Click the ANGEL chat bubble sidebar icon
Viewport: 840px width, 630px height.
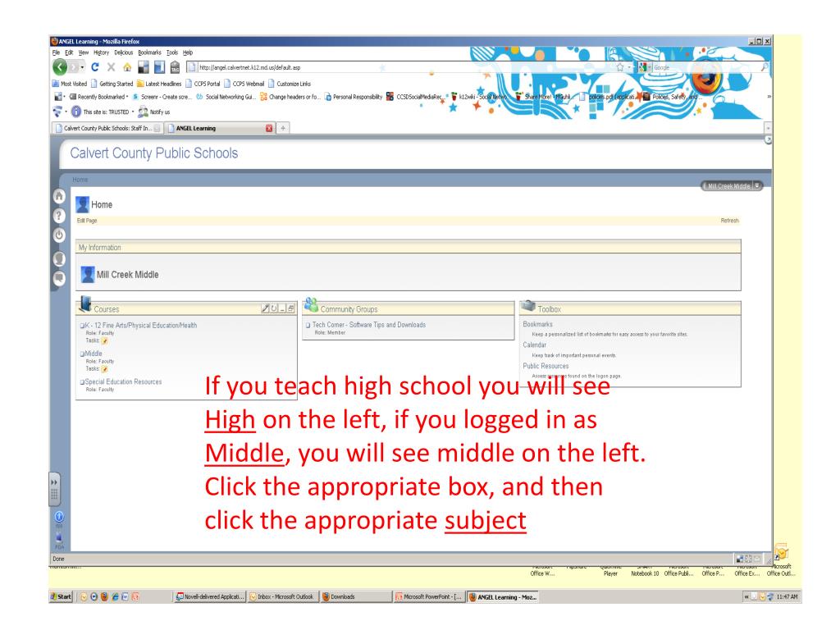(59, 279)
